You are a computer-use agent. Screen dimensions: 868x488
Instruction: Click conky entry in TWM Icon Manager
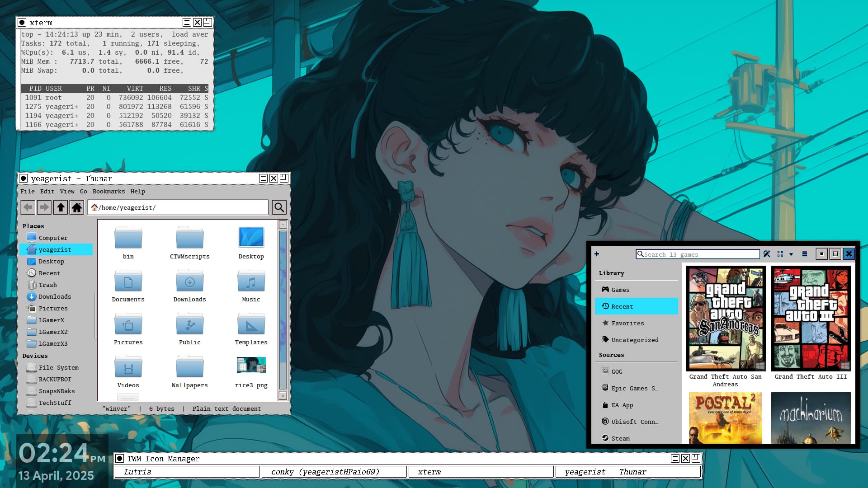pyautogui.click(x=335, y=472)
